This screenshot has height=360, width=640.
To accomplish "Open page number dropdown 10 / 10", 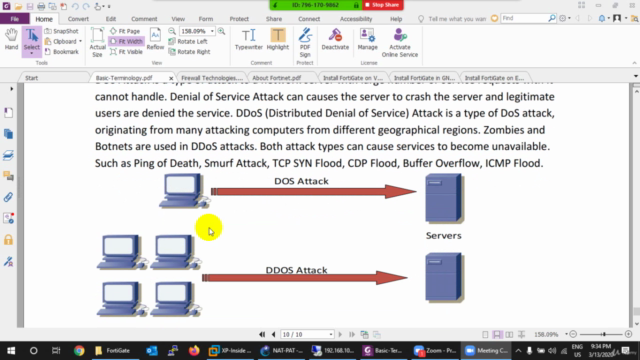I will (x=331, y=334).
